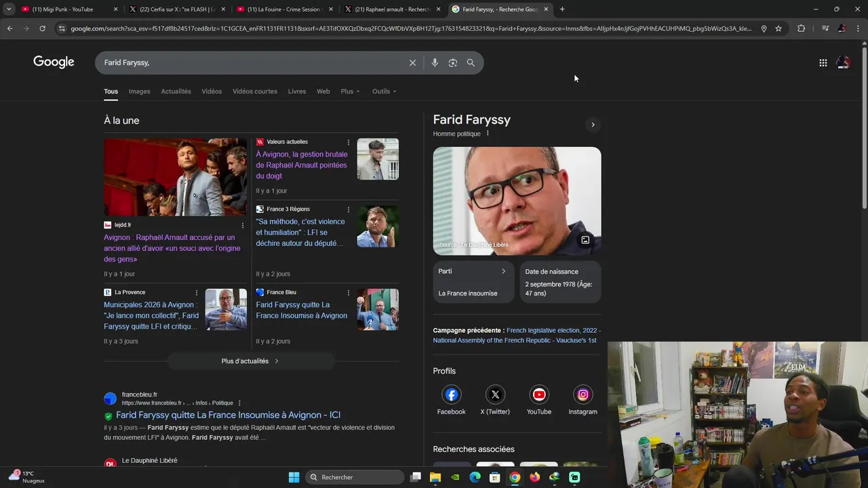Select the Web results tab
This screenshot has height=488, width=868.
click(323, 91)
